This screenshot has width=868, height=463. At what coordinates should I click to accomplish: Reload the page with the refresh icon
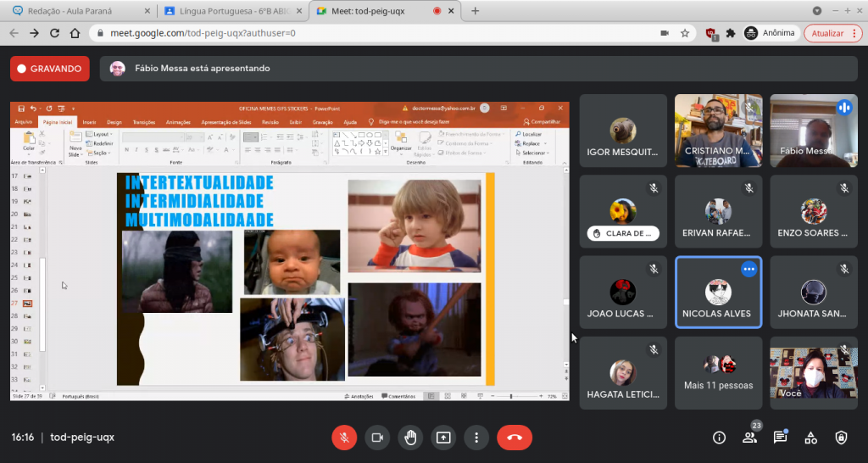(x=54, y=33)
